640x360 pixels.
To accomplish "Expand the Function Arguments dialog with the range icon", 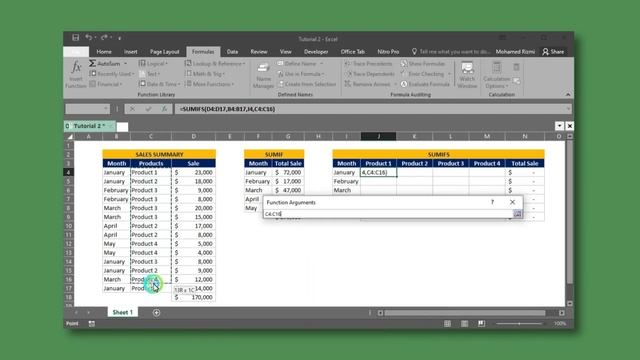I will (517, 213).
